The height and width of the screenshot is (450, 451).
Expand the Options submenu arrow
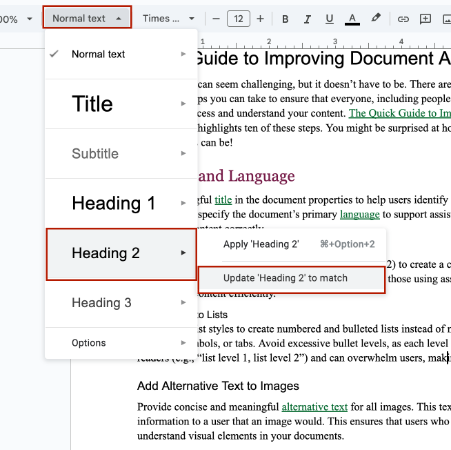point(183,343)
